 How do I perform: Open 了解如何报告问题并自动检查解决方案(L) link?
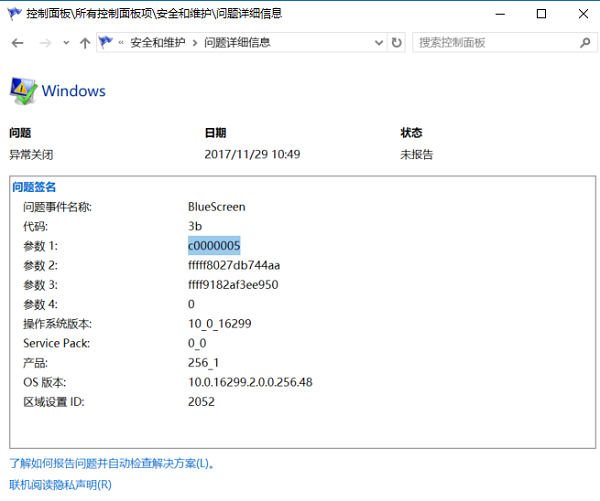(112, 463)
